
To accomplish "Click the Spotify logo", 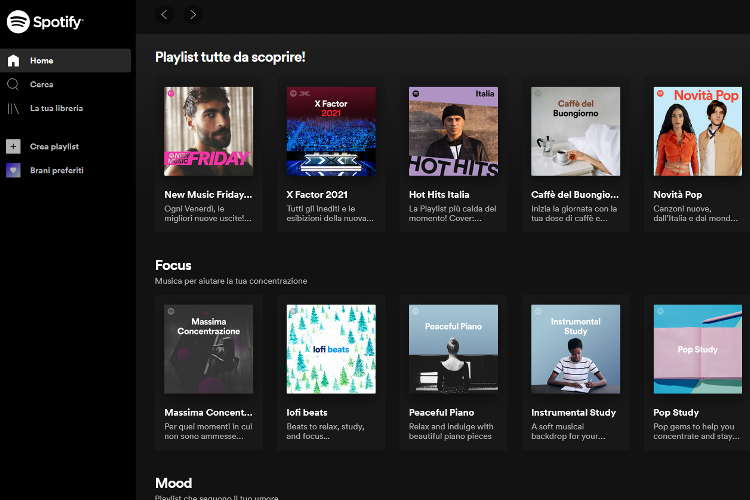I will 45,21.
